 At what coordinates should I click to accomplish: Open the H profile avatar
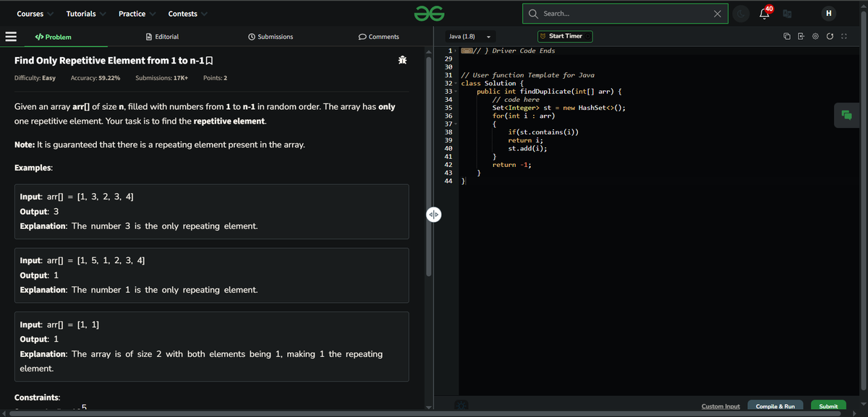tap(828, 14)
